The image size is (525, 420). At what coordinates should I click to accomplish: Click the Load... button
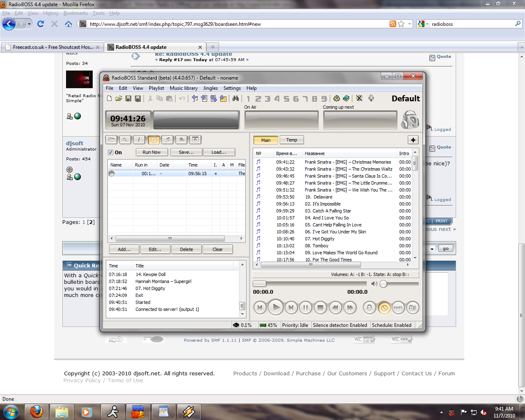tap(219, 152)
